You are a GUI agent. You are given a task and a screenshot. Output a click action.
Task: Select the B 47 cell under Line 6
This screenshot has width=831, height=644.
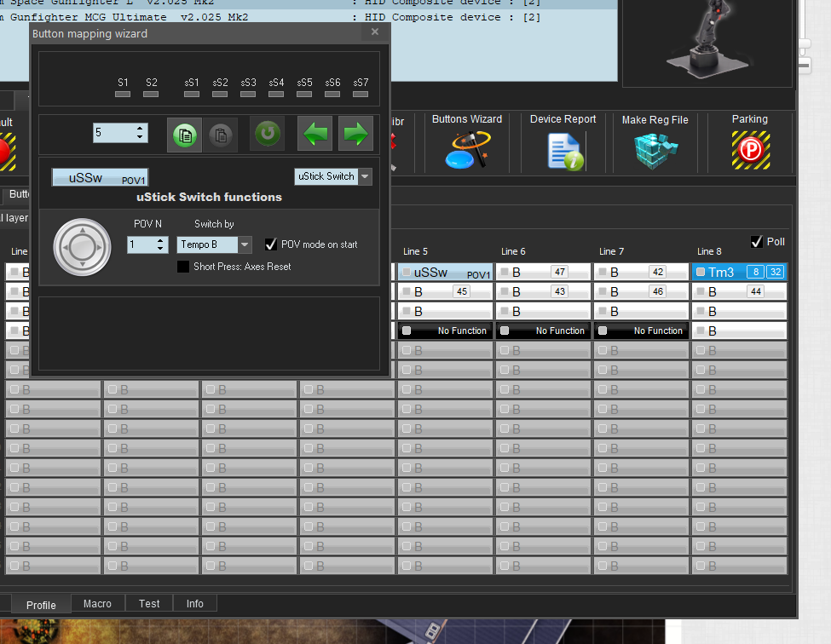[x=543, y=273]
